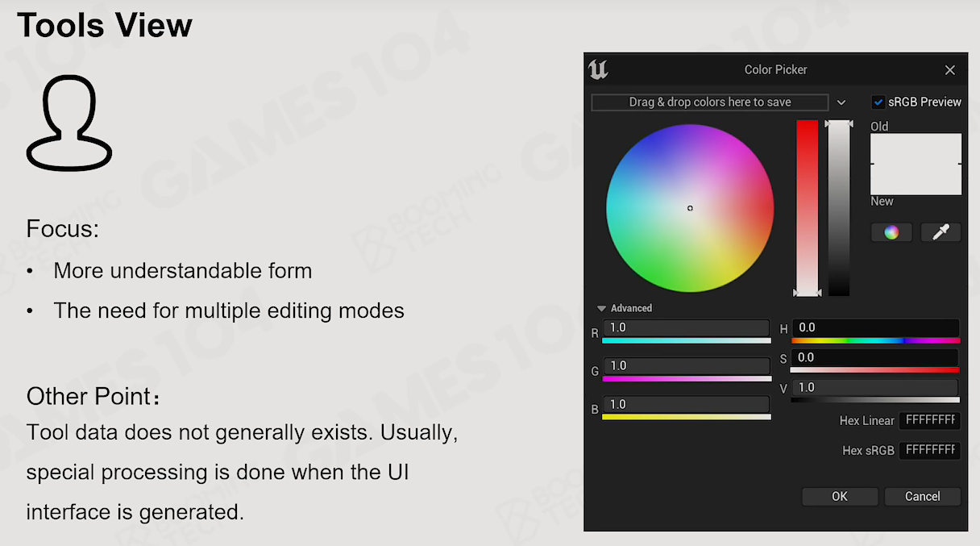Close the Color Picker dialog
Image resolution: width=980 pixels, height=546 pixels.
pyautogui.click(x=950, y=70)
